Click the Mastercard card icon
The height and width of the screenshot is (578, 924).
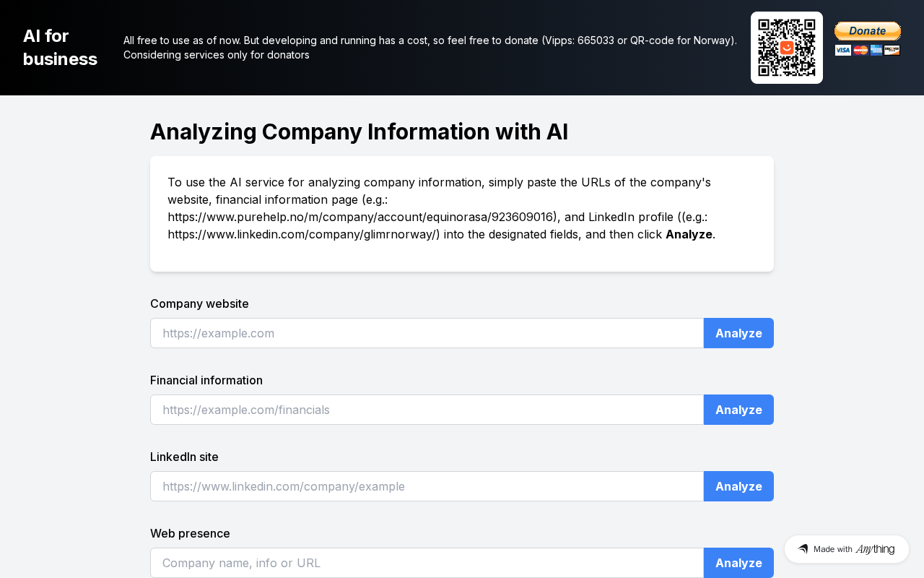point(860,50)
